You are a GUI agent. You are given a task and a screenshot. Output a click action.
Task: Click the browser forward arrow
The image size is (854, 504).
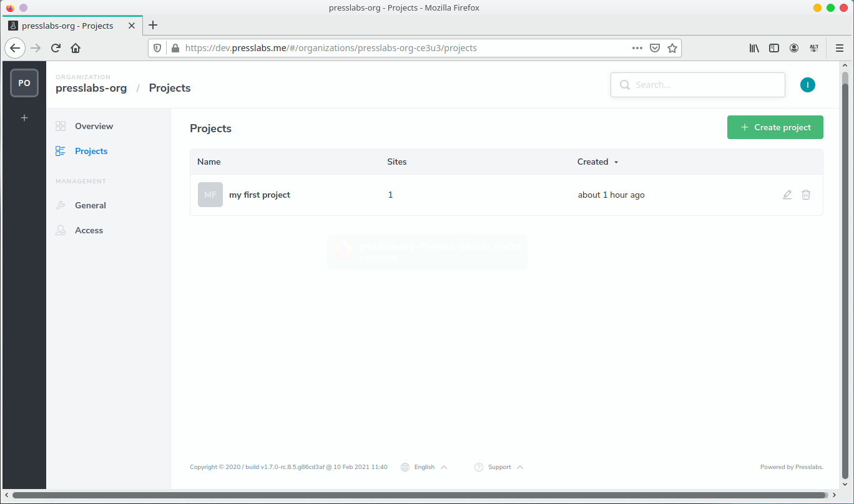click(36, 48)
